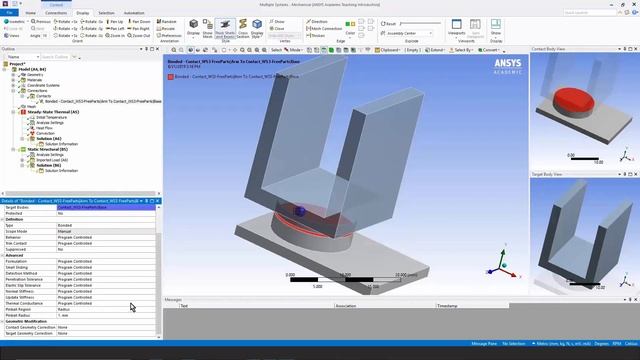The height and width of the screenshot is (360, 640).
Task: Open the Display style cube dropdown
Action: 193,28
